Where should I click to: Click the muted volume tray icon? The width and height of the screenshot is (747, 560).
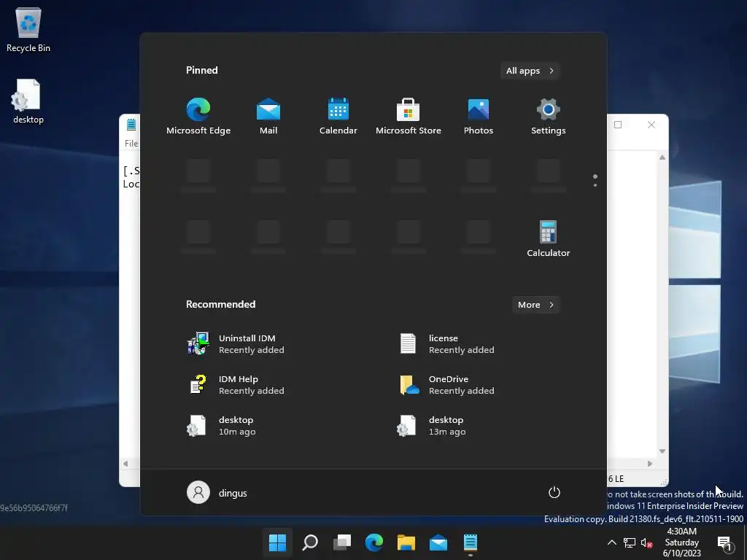(x=646, y=542)
